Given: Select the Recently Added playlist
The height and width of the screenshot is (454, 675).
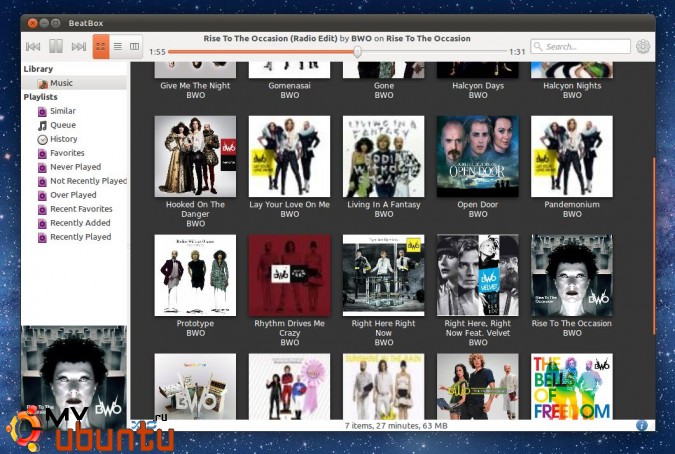Looking at the screenshot, I should 80,223.
